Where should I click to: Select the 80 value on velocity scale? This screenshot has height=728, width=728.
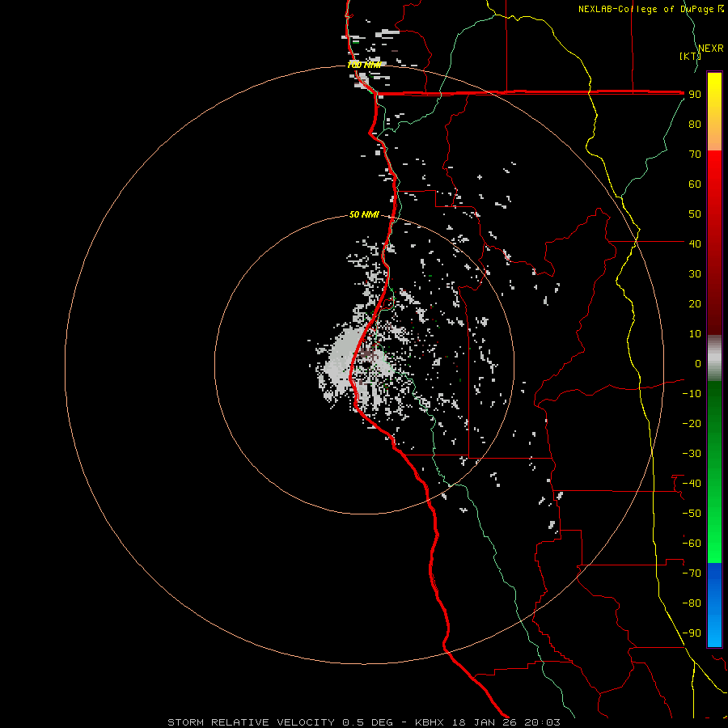[x=695, y=124]
